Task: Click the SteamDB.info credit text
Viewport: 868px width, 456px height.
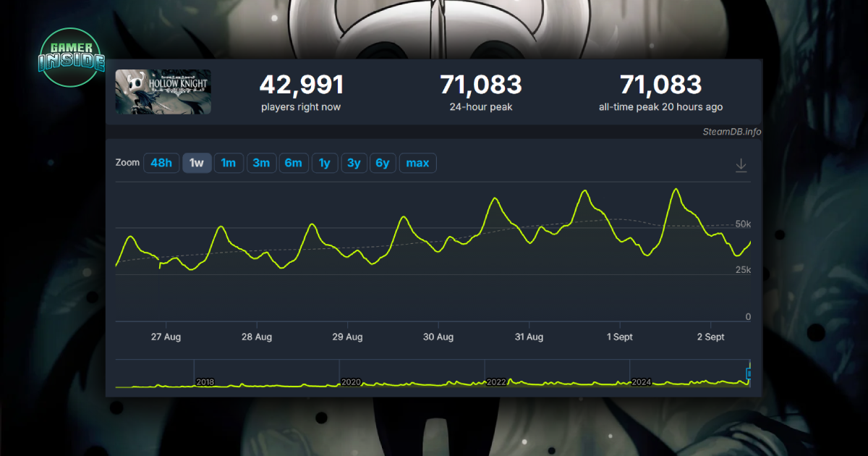Action: coord(732,132)
